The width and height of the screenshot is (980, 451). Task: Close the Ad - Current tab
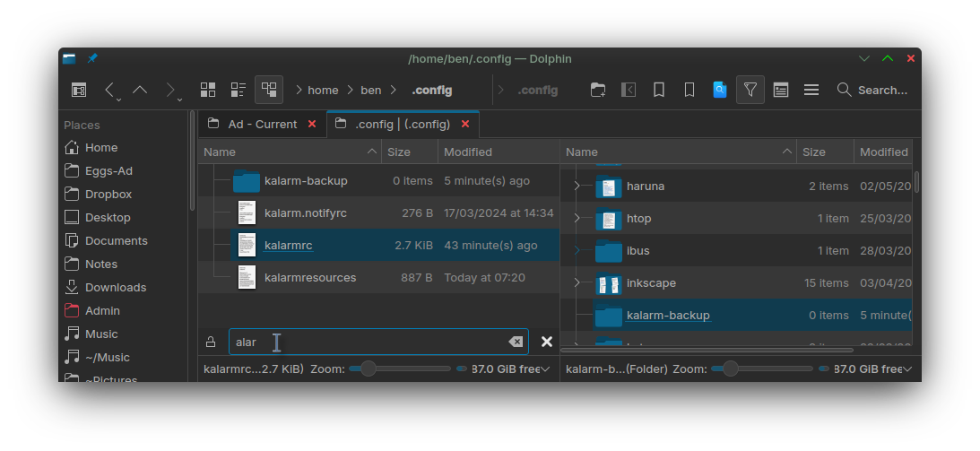(312, 125)
